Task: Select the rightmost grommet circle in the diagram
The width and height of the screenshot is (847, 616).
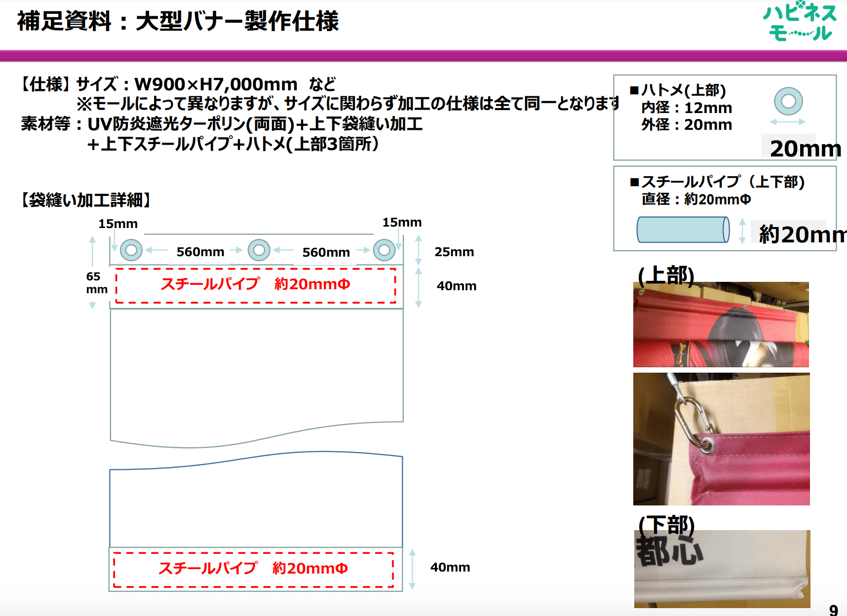Action: point(385,250)
